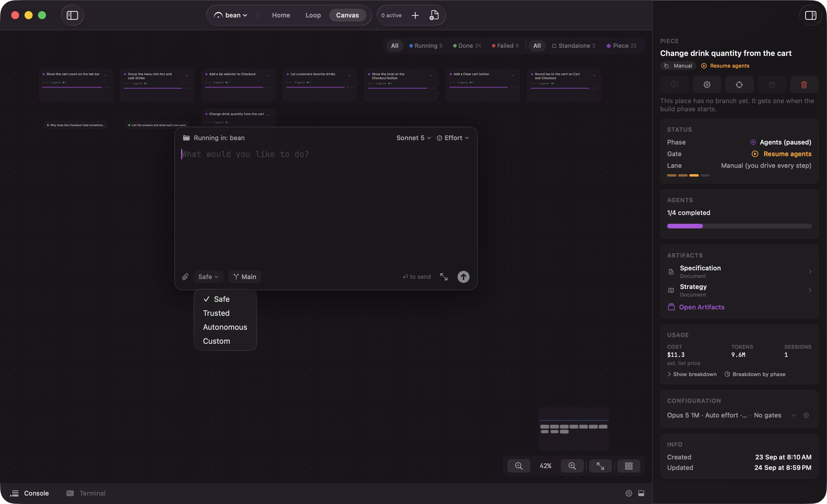The image size is (827, 504).
Task: Zoom in the canvas
Action: (572, 466)
